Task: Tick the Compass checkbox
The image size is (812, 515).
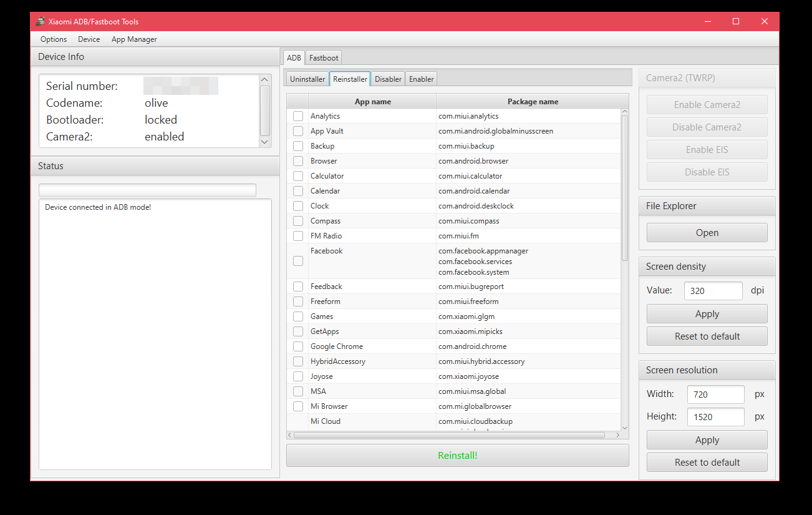Action: click(x=298, y=221)
